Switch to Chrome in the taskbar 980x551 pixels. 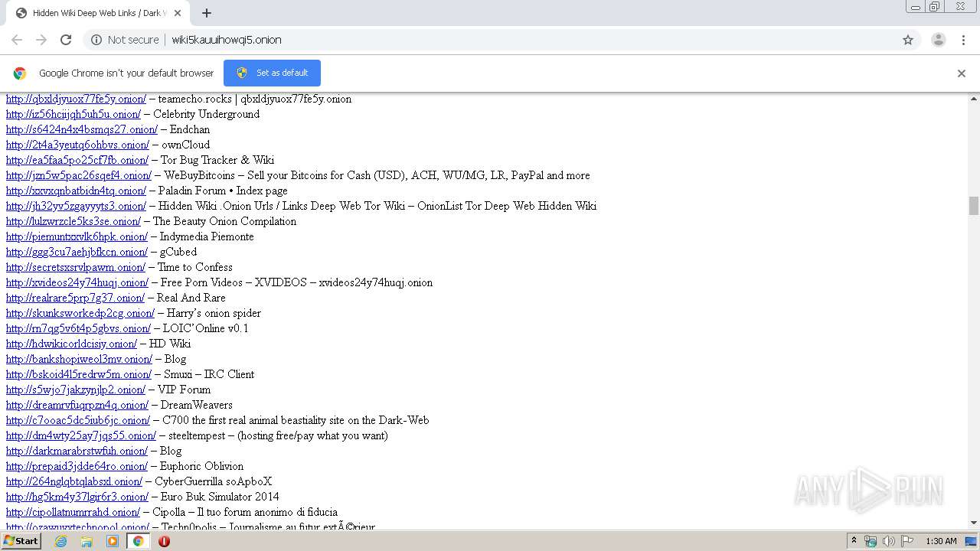point(139,541)
